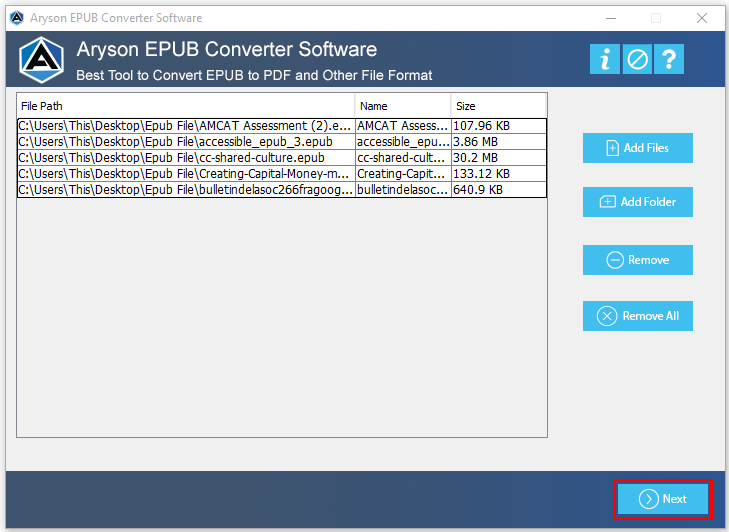Screen dimensions: 729x532
Task: Select the bulletindelasoc266fragoog file path
Action: (186, 190)
